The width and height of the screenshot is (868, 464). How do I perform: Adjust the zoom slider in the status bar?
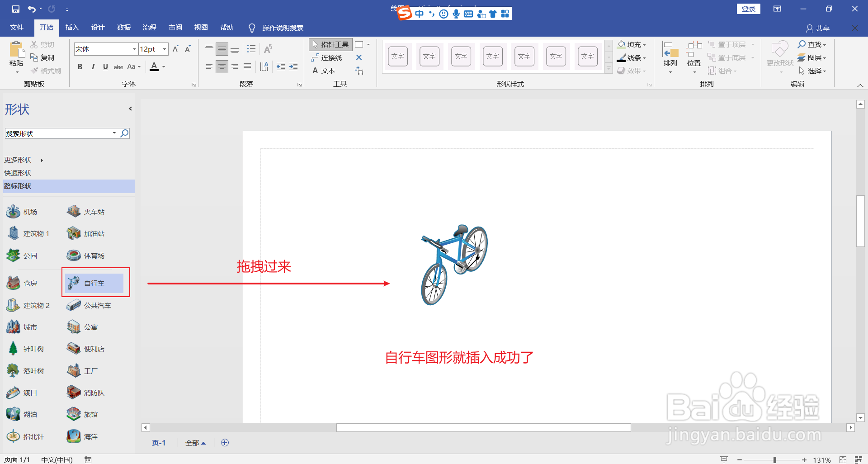[x=774, y=459]
